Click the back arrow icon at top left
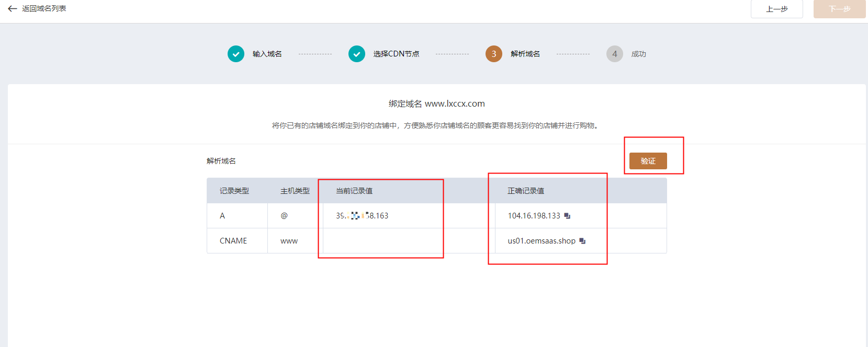 click(x=13, y=9)
